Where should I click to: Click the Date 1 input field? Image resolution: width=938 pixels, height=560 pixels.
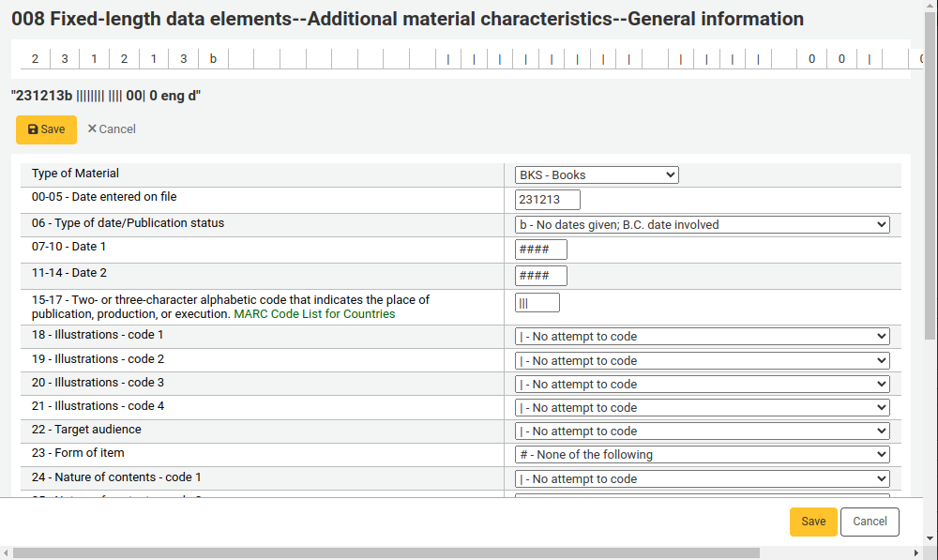(x=541, y=250)
